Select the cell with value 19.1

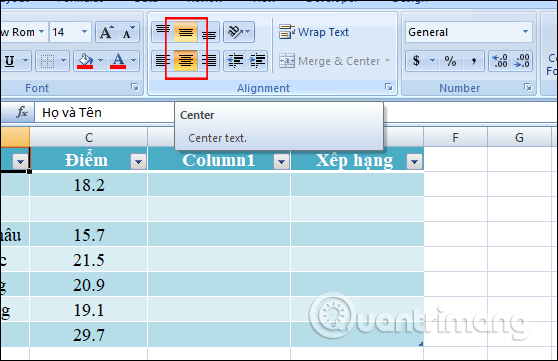89,310
